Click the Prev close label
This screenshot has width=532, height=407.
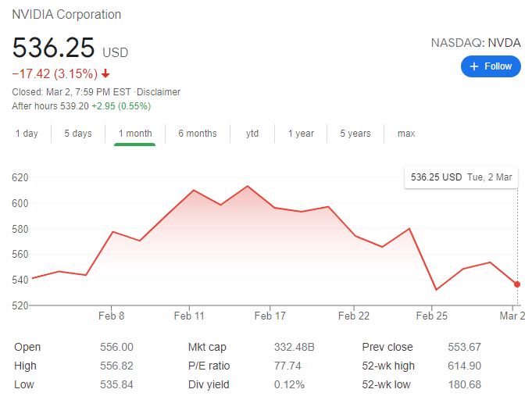(387, 347)
